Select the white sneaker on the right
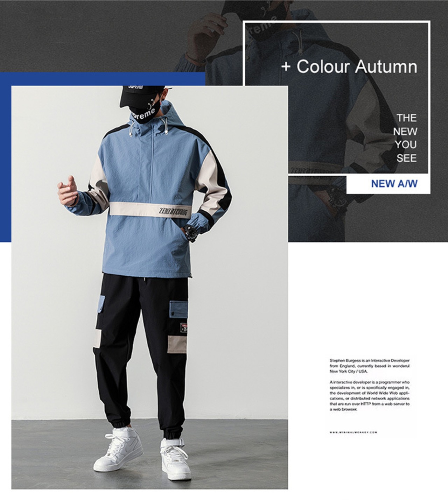The height and width of the screenshot is (501, 448). pyautogui.click(x=176, y=459)
